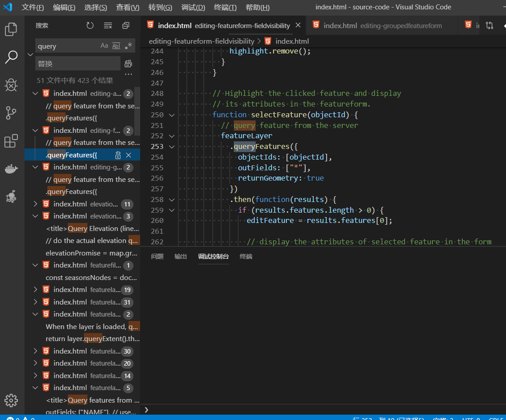Expand index.html elevatio... with 11 results
506x420 pixels.
35,204
